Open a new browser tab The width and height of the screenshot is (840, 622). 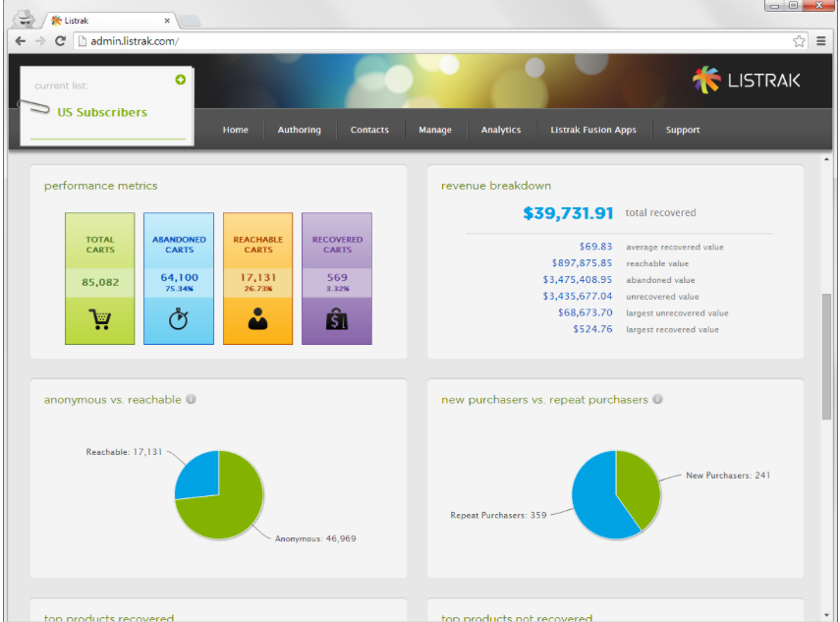click(190, 22)
